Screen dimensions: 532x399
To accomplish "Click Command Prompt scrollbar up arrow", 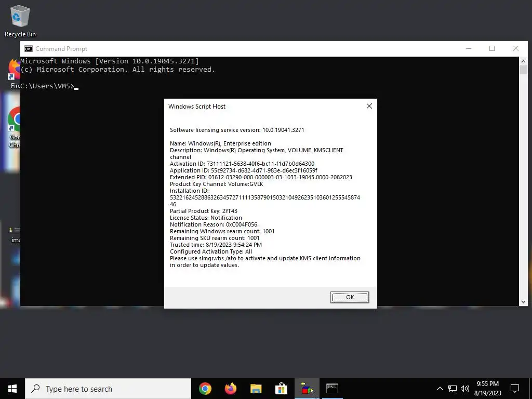I will [x=523, y=61].
